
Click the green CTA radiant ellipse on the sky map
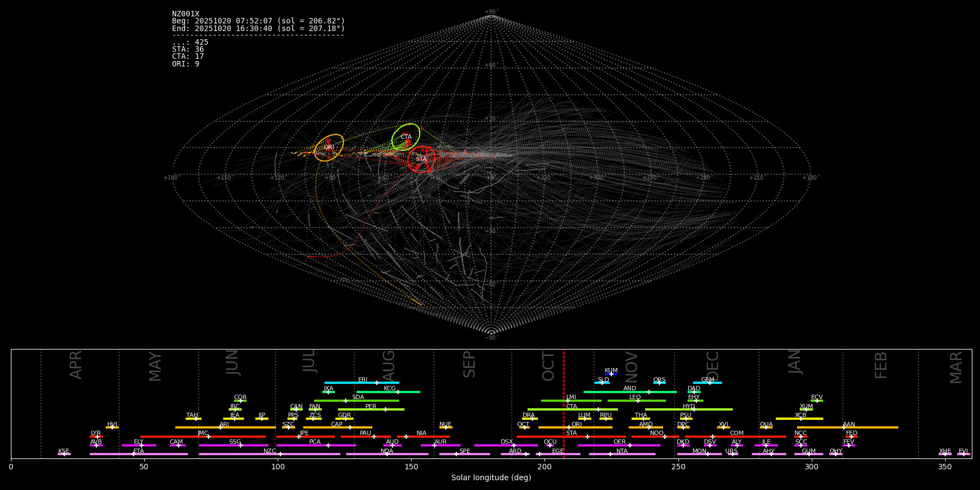tap(406, 137)
